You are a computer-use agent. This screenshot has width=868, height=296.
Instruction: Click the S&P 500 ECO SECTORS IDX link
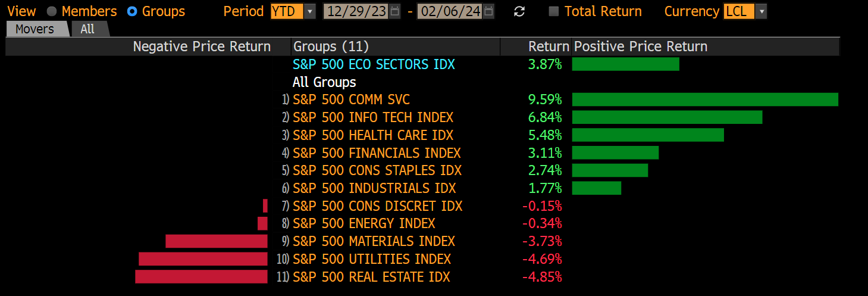click(x=374, y=64)
